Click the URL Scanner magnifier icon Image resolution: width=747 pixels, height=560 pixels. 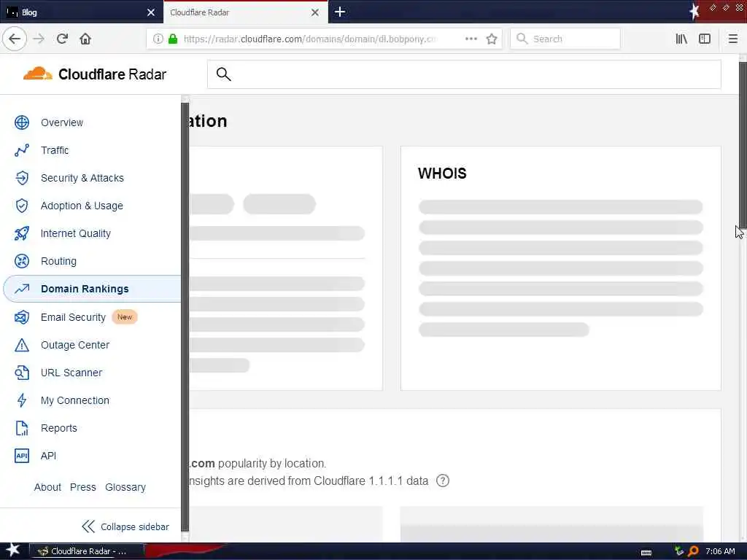pyautogui.click(x=22, y=373)
